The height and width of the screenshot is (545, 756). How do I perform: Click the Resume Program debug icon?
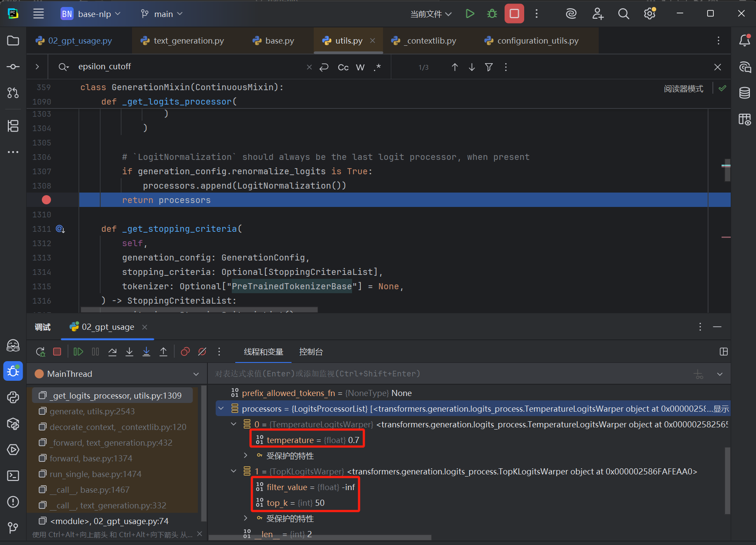[78, 352]
